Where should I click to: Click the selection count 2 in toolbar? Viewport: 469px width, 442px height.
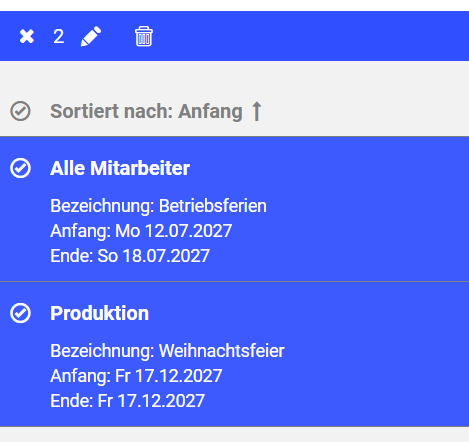click(x=59, y=36)
